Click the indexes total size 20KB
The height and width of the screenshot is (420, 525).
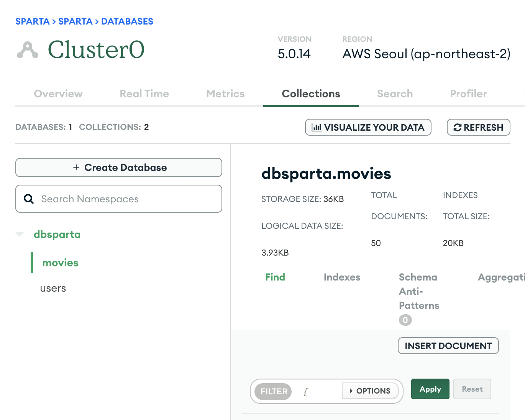pos(453,243)
